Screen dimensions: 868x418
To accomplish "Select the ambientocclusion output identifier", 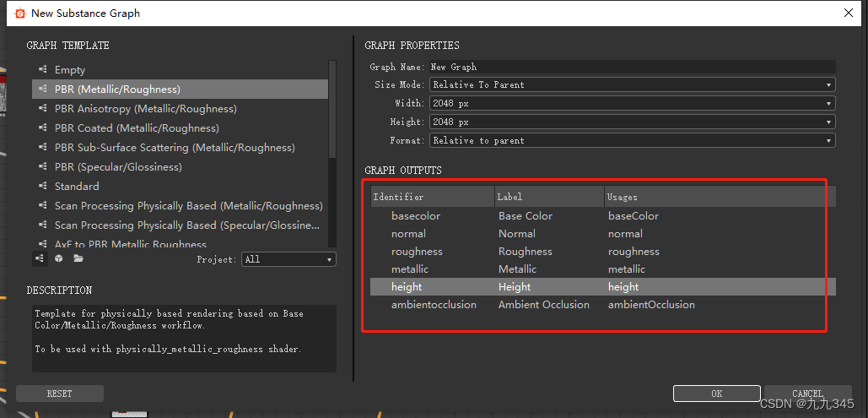I will [434, 304].
